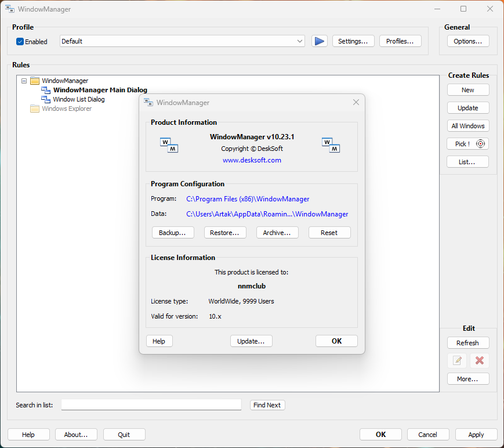Screen dimensions: 504x448
Task: Click the Backup... button
Action: point(172,233)
